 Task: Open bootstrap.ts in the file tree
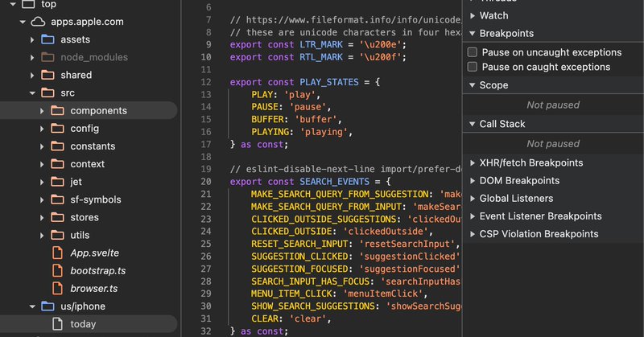97,270
